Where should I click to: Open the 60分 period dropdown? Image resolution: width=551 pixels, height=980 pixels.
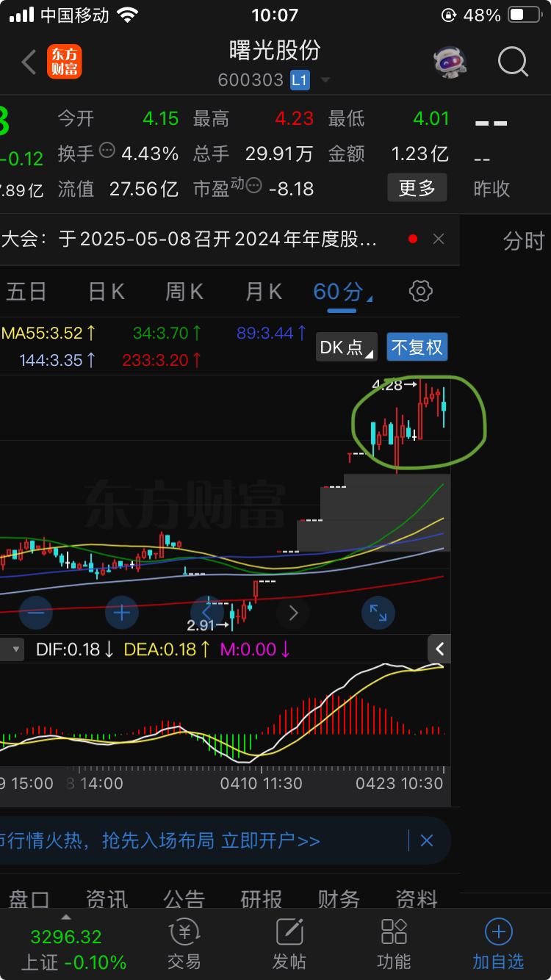pyautogui.click(x=342, y=292)
